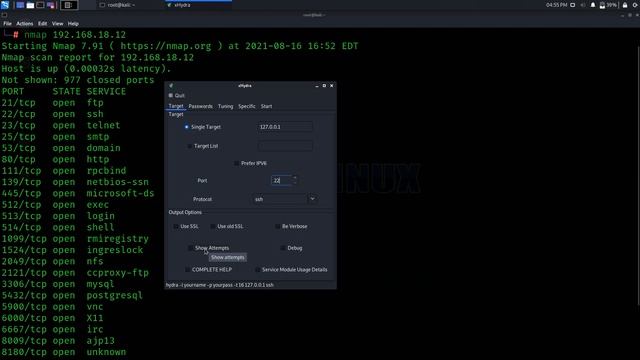Open the power/session icon in tray
The height and width of the screenshot is (360, 640).
(636, 5)
